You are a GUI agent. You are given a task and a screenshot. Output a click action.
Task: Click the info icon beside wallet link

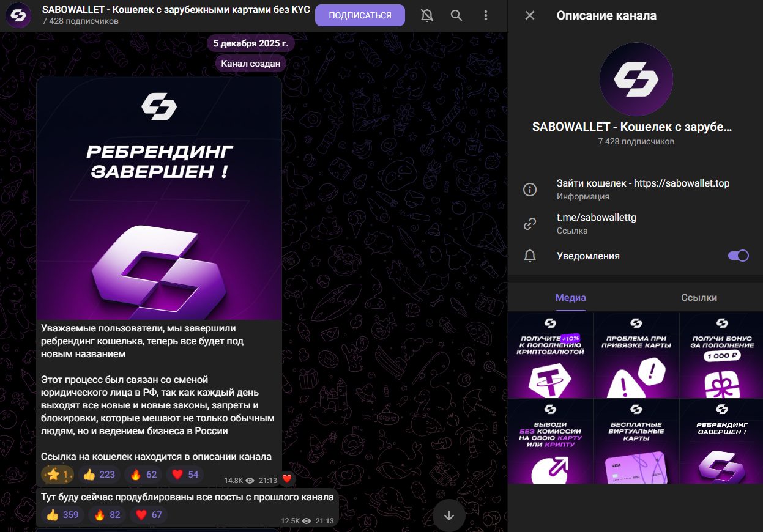[530, 190]
